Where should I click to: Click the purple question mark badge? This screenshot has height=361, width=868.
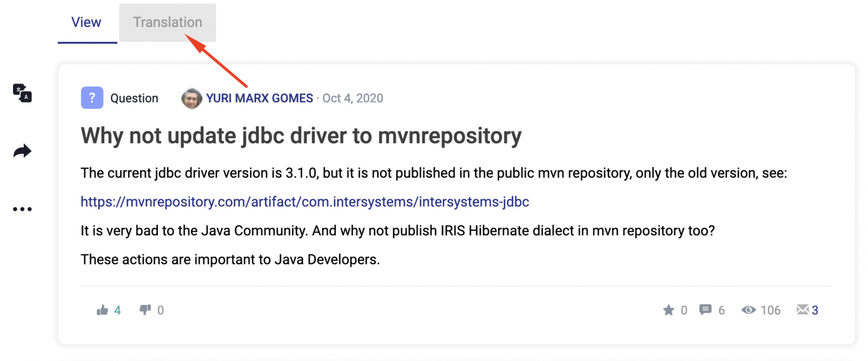[x=92, y=98]
